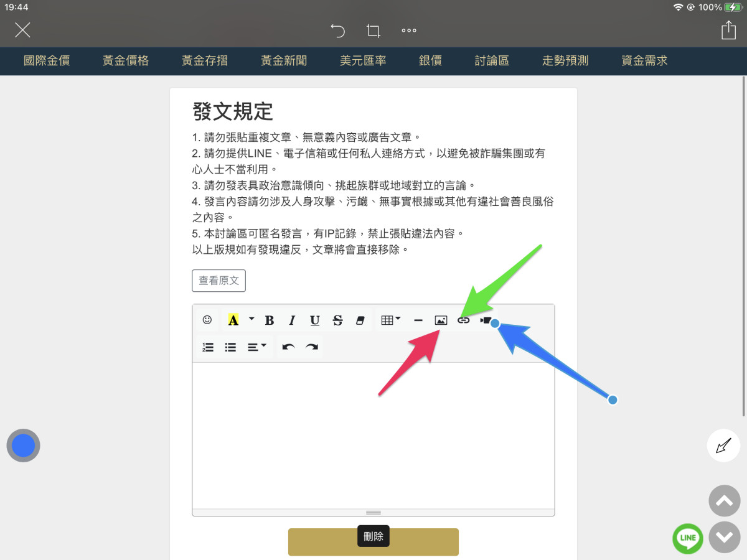Start a bulleted unordered list

(x=230, y=347)
